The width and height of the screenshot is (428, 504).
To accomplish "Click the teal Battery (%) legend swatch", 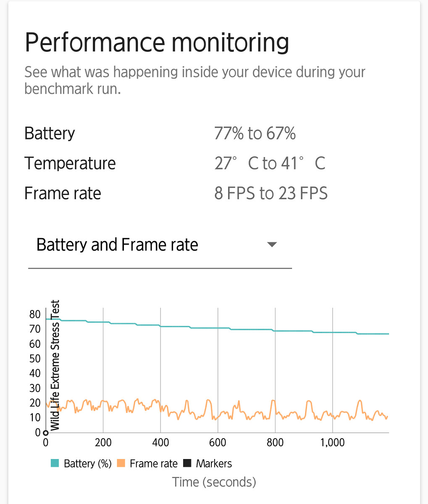I will (55, 463).
